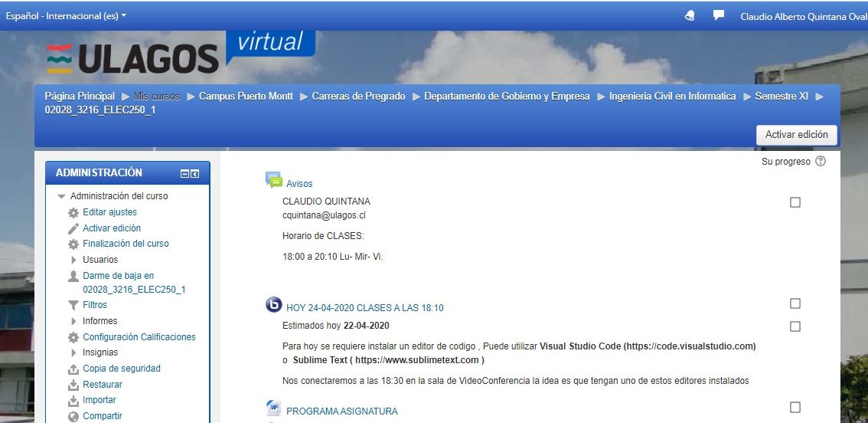868x423 pixels.
Task: Expand the Insignias tree item
Action: click(x=73, y=352)
